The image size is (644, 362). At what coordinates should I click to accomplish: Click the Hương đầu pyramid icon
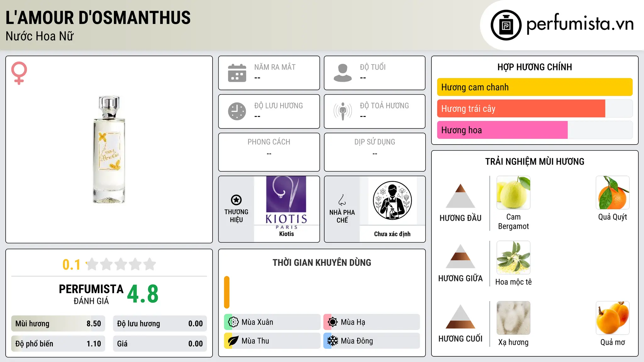(460, 196)
